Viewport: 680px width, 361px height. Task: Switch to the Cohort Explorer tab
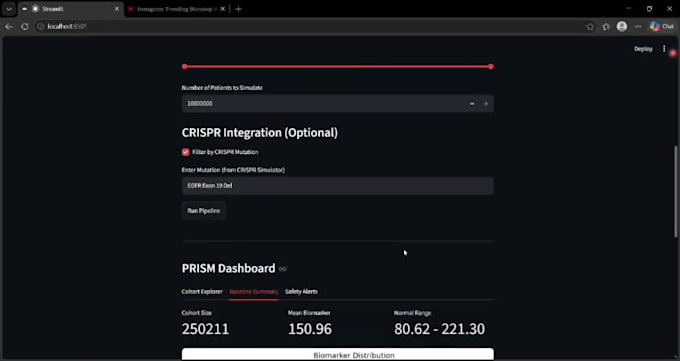[x=202, y=292]
